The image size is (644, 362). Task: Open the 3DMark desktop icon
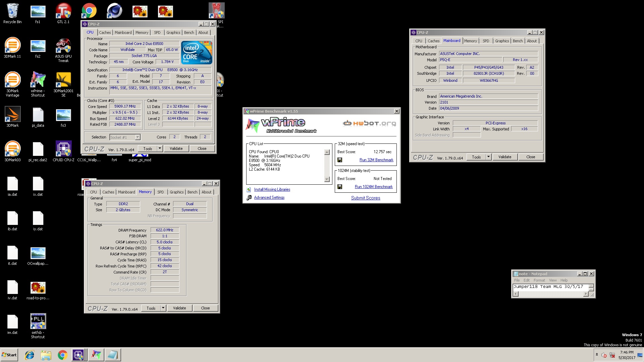pyautogui.click(x=12, y=117)
